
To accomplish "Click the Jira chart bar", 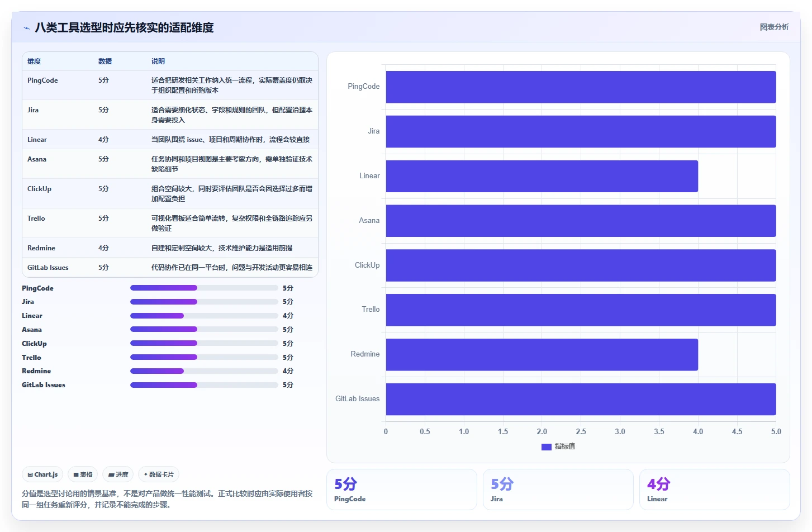I will [x=581, y=131].
